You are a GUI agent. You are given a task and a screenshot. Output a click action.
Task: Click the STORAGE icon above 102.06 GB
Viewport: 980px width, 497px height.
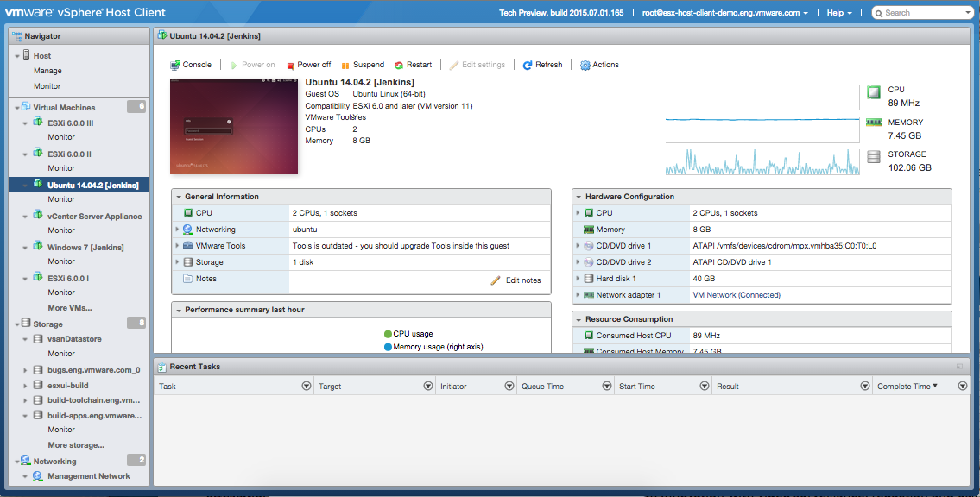point(873,156)
